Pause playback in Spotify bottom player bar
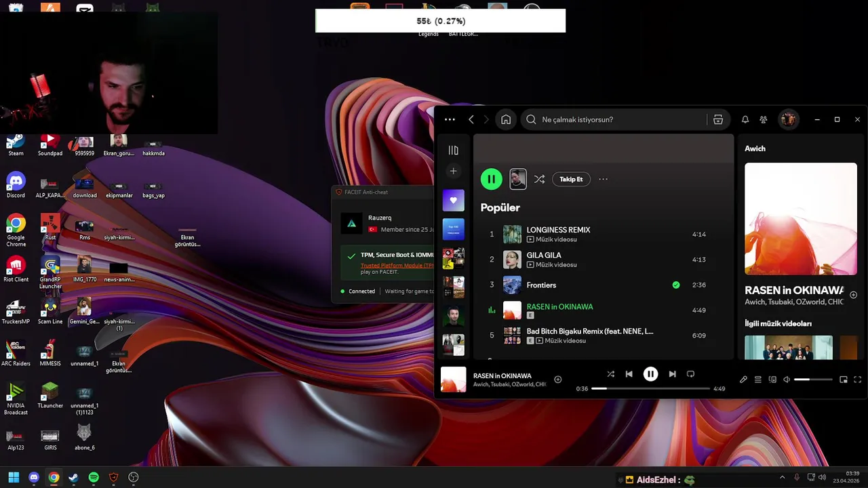The image size is (868, 488). (x=650, y=374)
